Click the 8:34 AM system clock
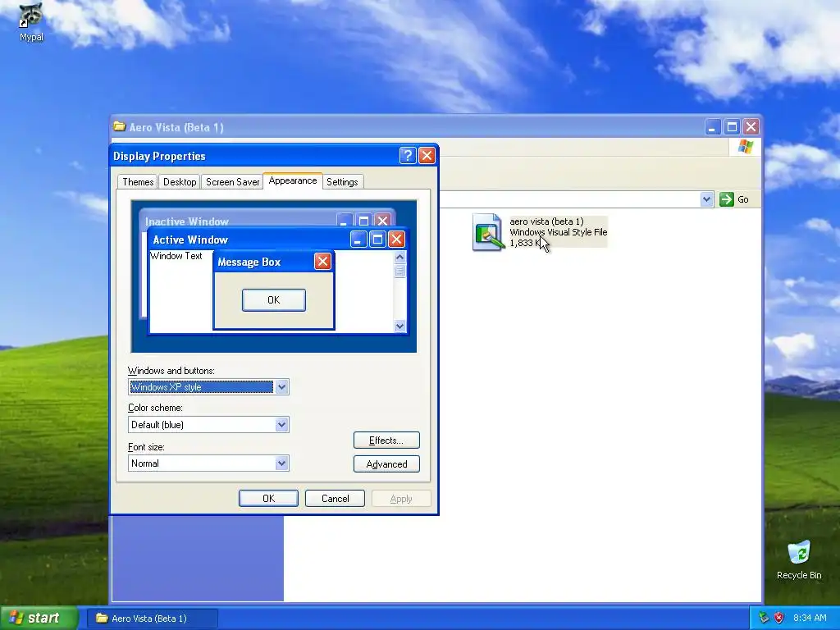Viewport: 840px width, 630px height. 810,618
